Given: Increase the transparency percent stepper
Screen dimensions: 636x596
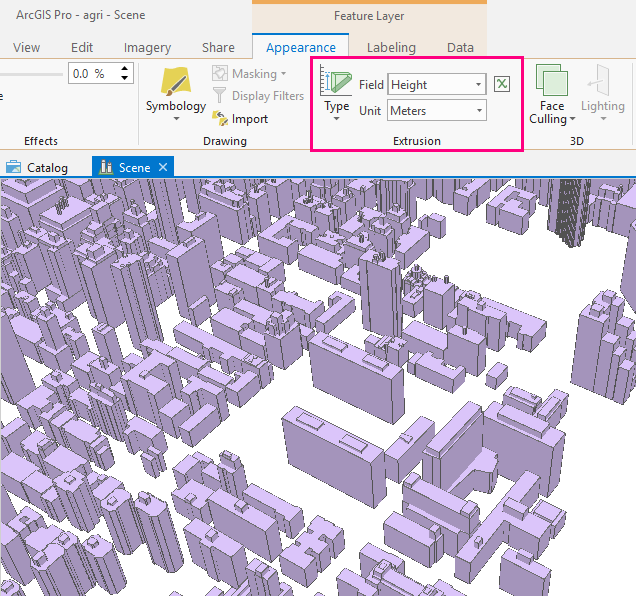Looking at the screenshot, I should [125, 69].
